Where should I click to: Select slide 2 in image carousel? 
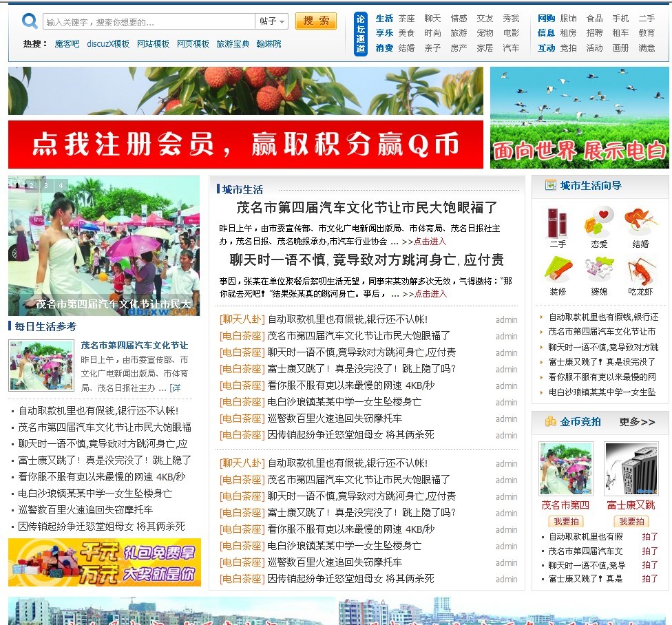pyautogui.click(x=31, y=185)
